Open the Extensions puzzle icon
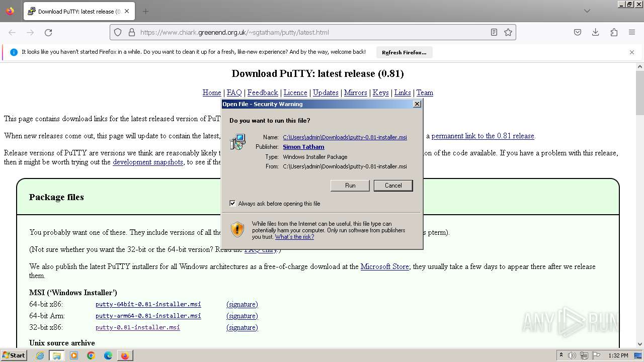Image resolution: width=644 pixels, height=362 pixels. pyautogui.click(x=614, y=32)
